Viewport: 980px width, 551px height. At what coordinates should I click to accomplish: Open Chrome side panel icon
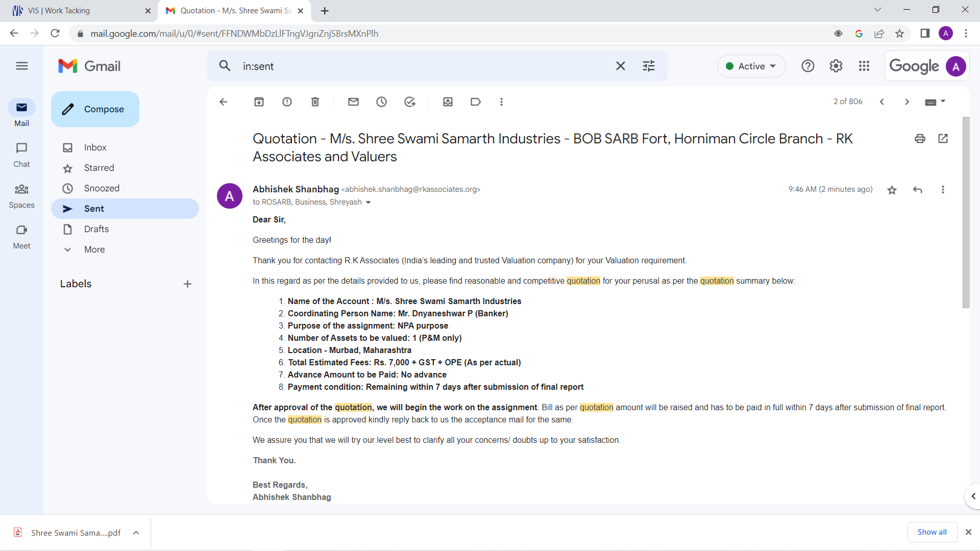pyautogui.click(x=925, y=34)
